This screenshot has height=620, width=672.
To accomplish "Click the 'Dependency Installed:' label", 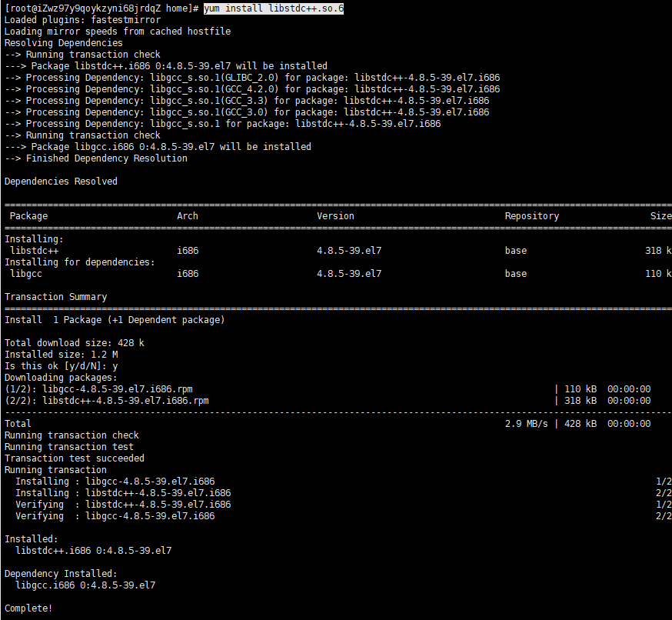I will pyautogui.click(x=61, y=574).
